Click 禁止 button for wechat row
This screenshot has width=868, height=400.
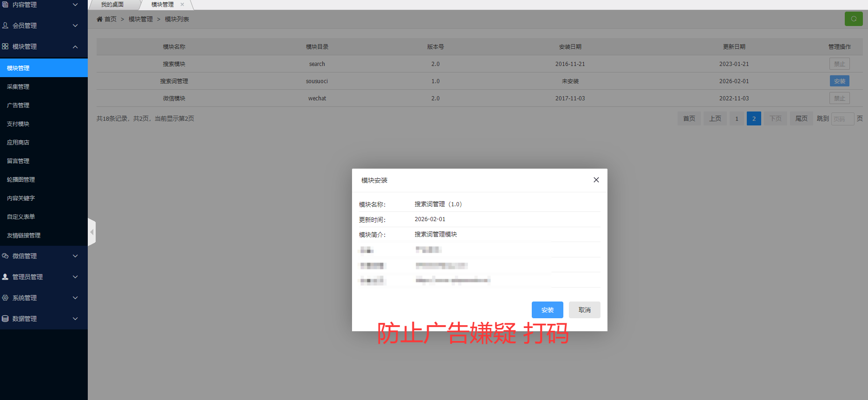(839, 98)
